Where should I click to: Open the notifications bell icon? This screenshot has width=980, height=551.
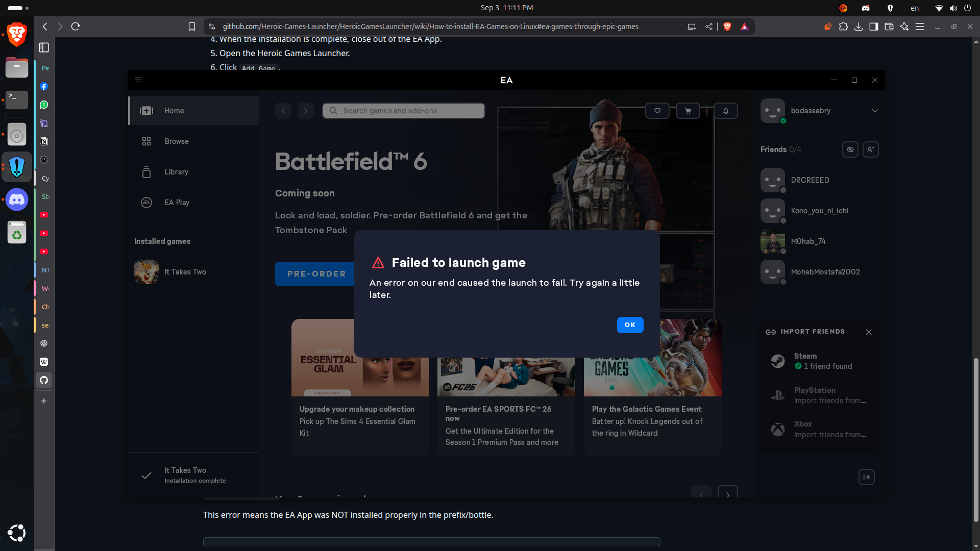(x=725, y=111)
